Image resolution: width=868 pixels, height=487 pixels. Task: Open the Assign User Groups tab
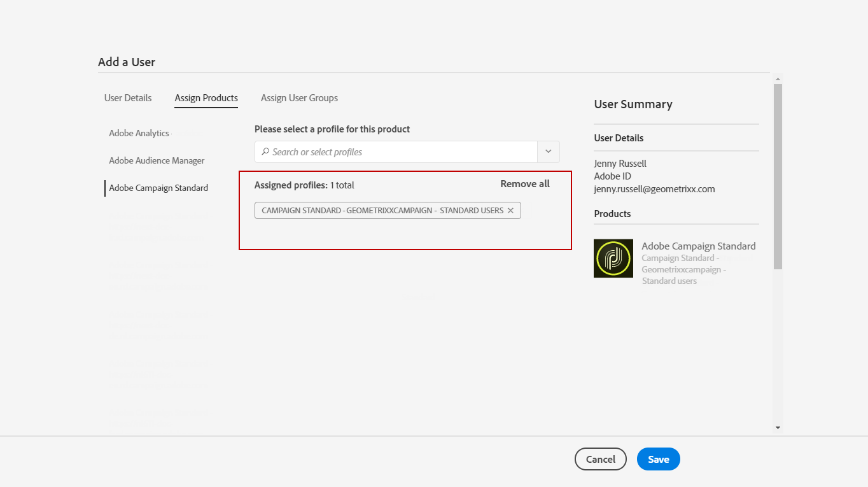click(299, 98)
